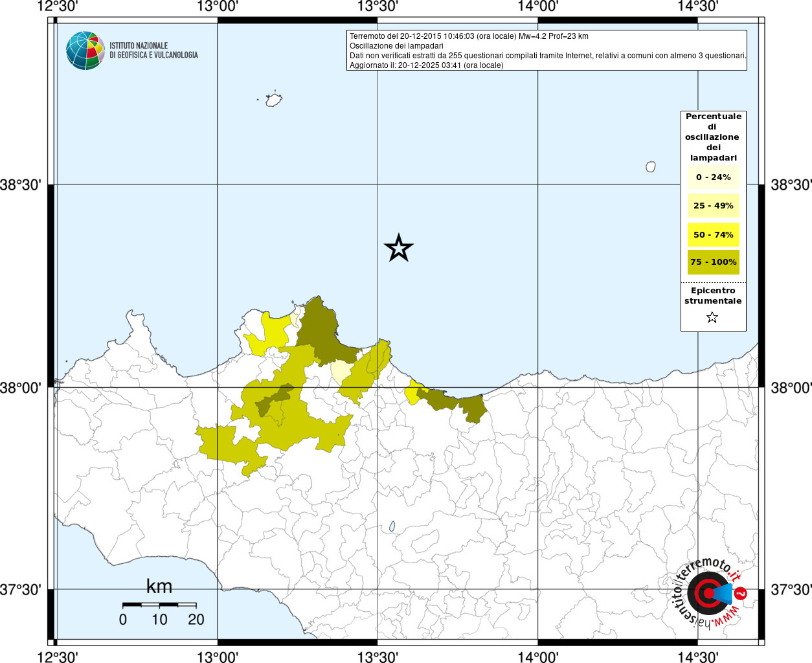
Task: Click the 'Aggiornato il' update line
Action: [x=426, y=65]
